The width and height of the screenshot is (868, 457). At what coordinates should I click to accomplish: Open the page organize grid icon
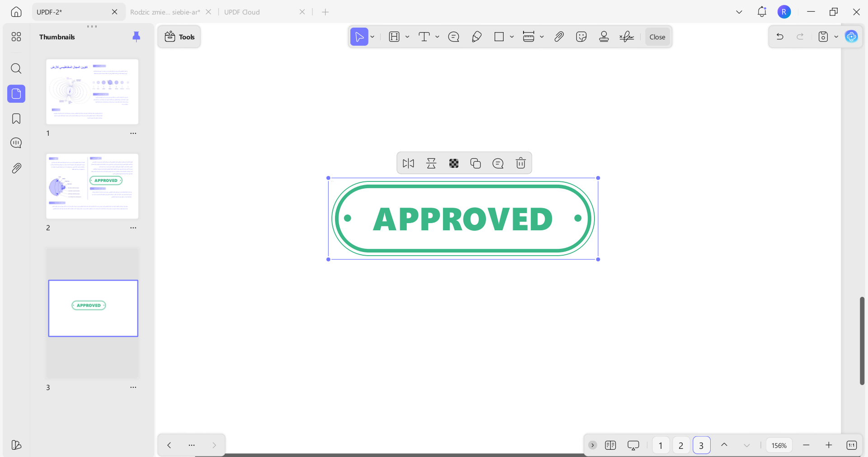(16, 37)
